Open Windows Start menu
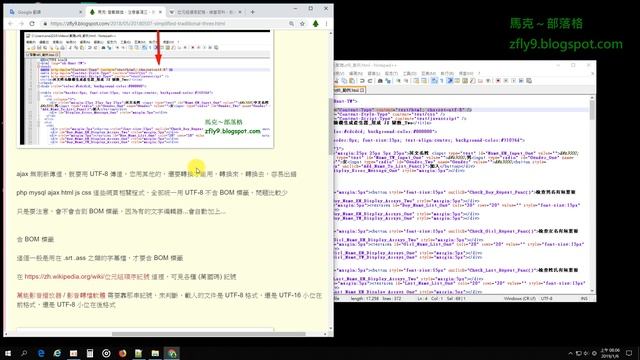Image resolution: width=640 pixels, height=360 pixels. (8, 353)
